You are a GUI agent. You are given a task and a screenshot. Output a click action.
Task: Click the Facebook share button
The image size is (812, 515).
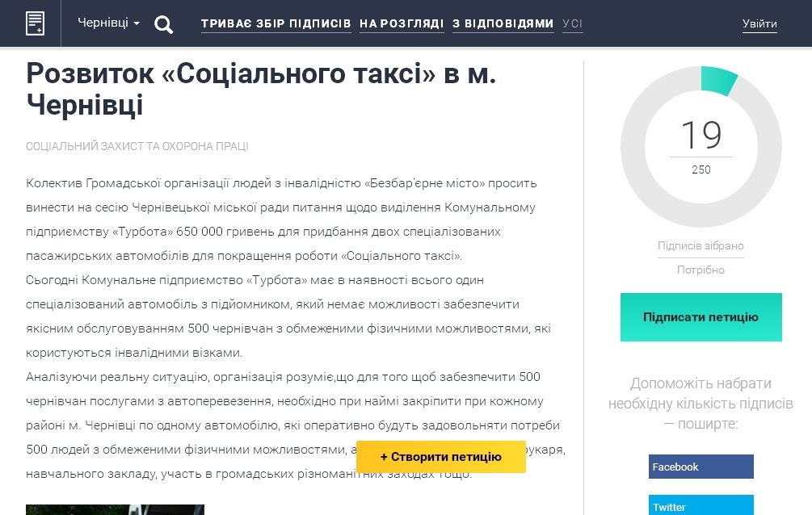[x=700, y=467]
